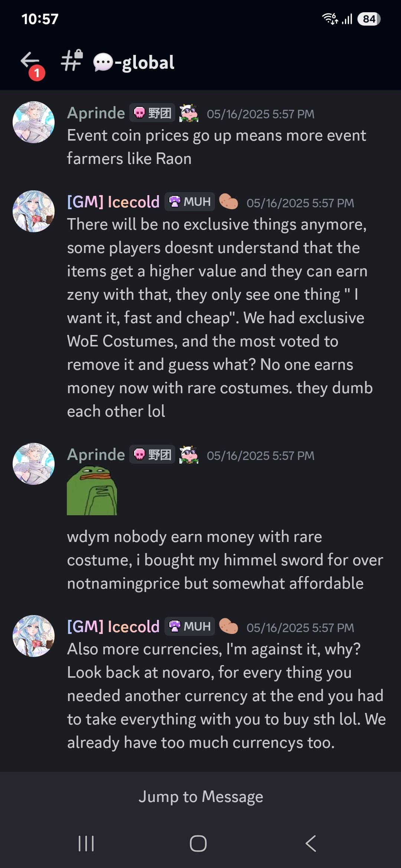Tap the Aprinde username on the top message

[x=96, y=113]
